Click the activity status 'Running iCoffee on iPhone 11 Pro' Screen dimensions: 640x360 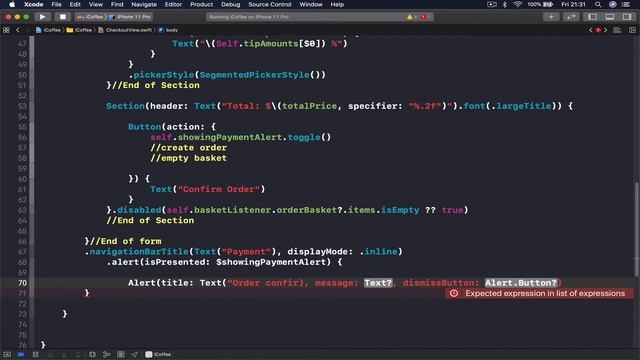[248, 17]
